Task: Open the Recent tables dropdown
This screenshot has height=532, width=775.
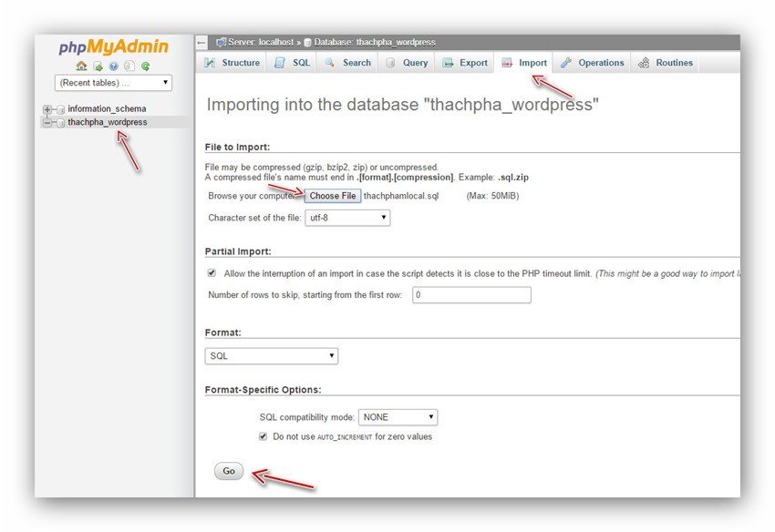Action: click(x=113, y=83)
